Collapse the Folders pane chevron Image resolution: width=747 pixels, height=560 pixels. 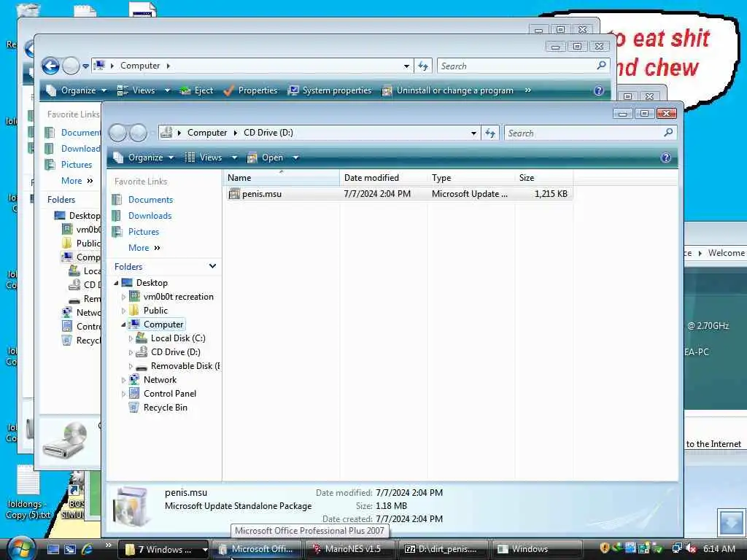(x=212, y=266)
